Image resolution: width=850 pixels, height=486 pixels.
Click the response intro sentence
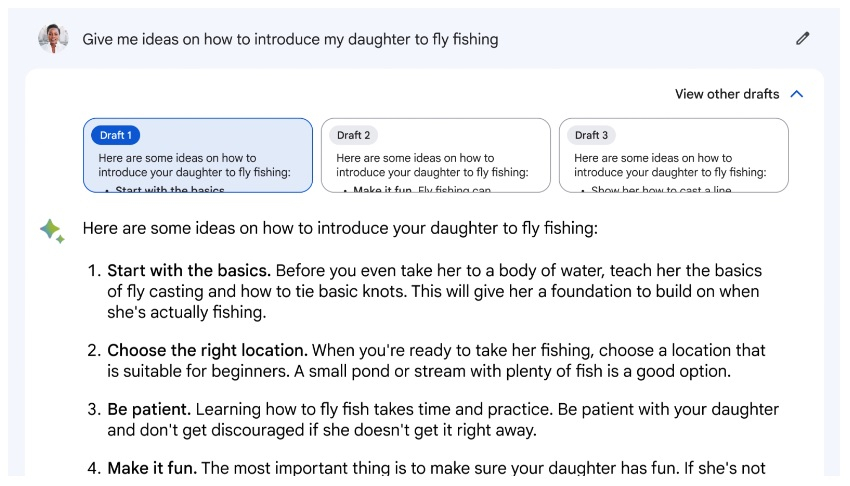tap(340, 228)
